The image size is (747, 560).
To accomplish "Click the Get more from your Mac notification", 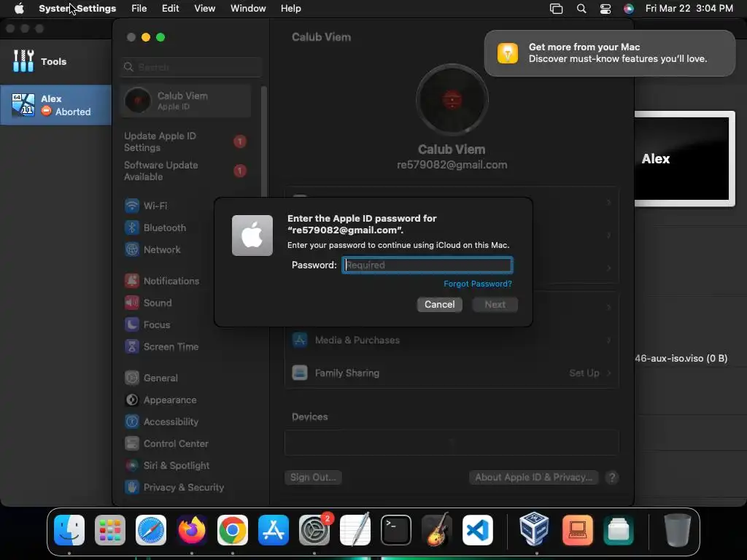I will pyautogui.click(x=610, y=53).
